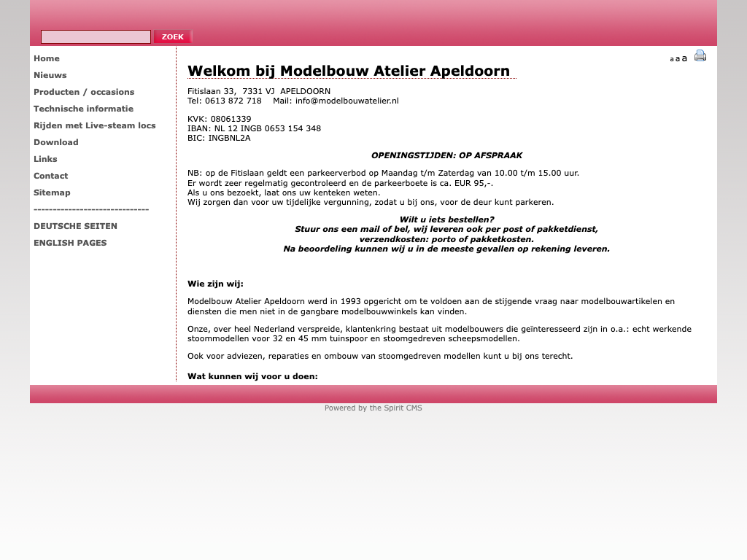Navigate to Rijden met Live-steam locs
This screenshot has height=560, width=747.
pos(95,125)
